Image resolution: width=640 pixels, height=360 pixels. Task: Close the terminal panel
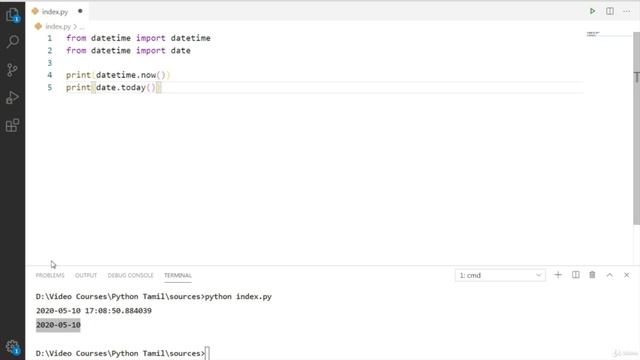click(627, 275)
